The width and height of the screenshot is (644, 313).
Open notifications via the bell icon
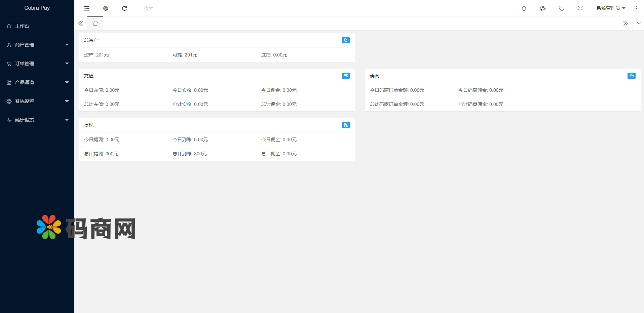[x=524, y=8]
